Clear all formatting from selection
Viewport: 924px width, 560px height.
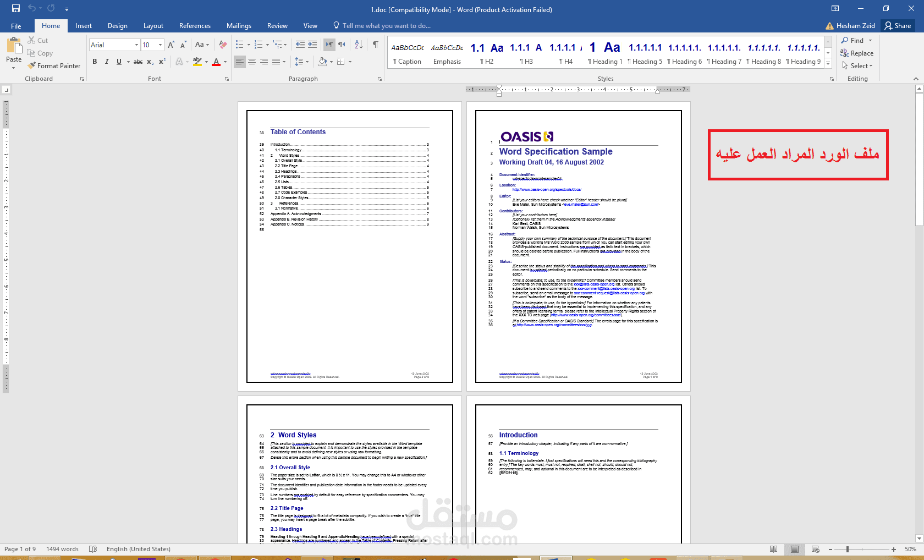(223, 45)
